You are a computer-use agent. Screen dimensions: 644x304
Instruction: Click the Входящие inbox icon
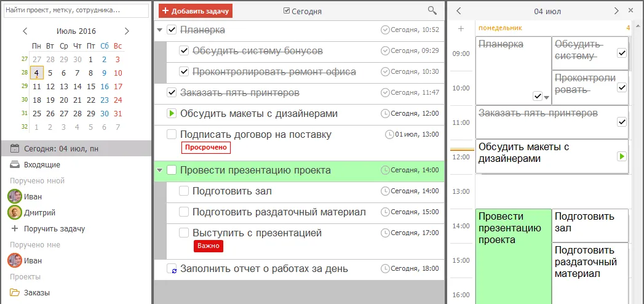[15, 165]
